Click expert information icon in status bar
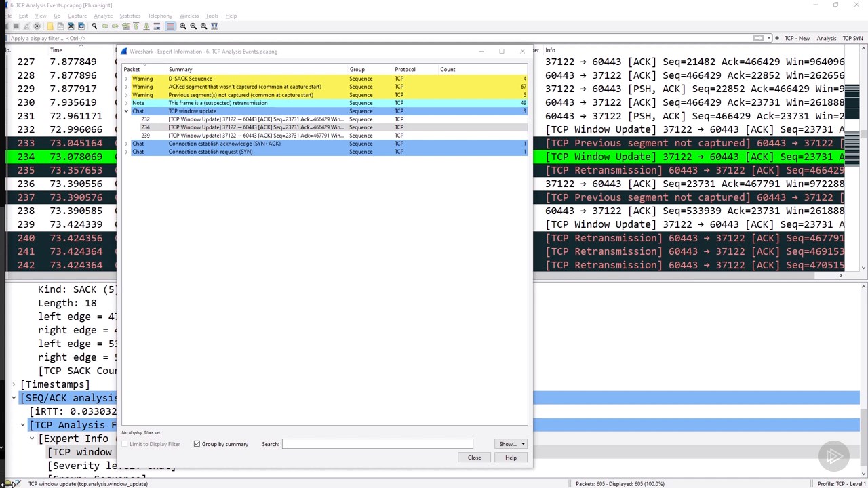868x488 pixels. coord(7,483)
